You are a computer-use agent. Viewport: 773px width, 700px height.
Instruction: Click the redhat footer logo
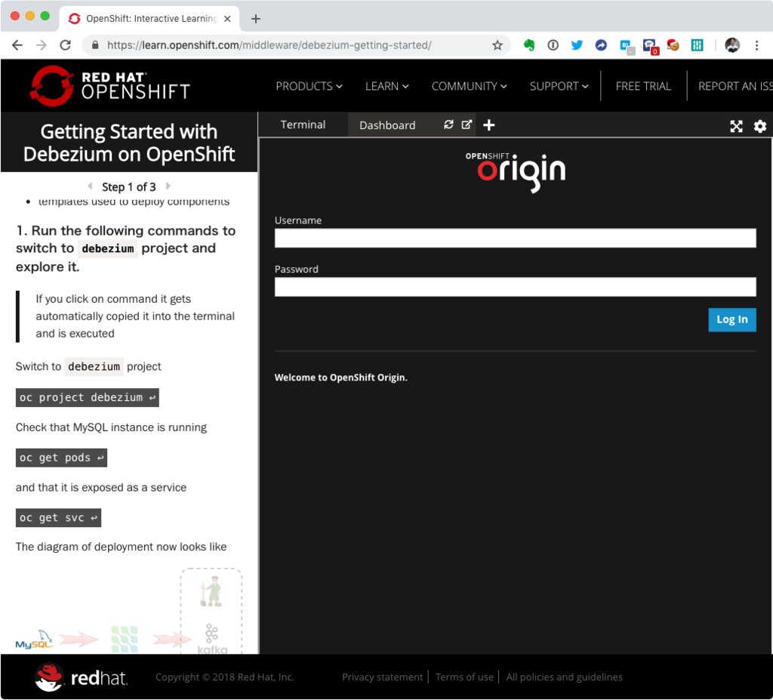click(82, 677)
